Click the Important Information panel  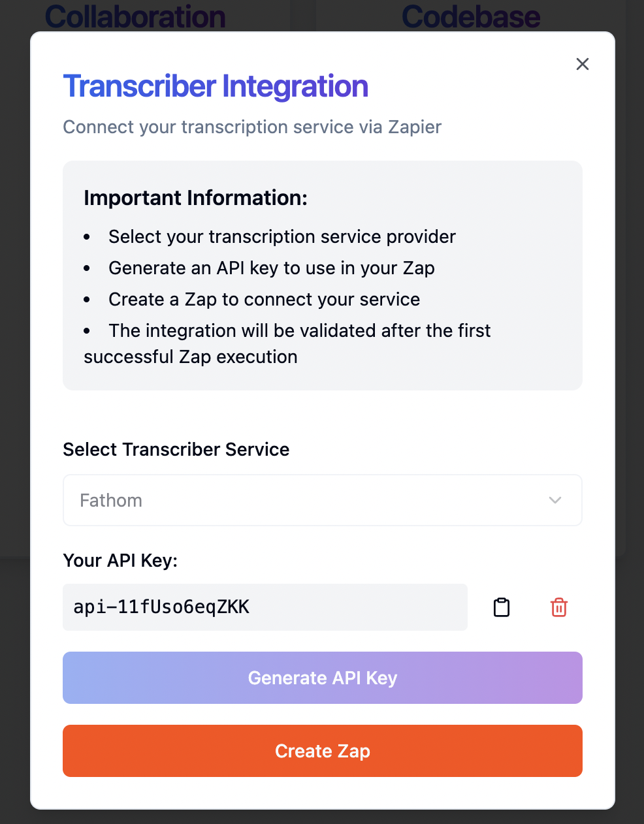point(322,274)
